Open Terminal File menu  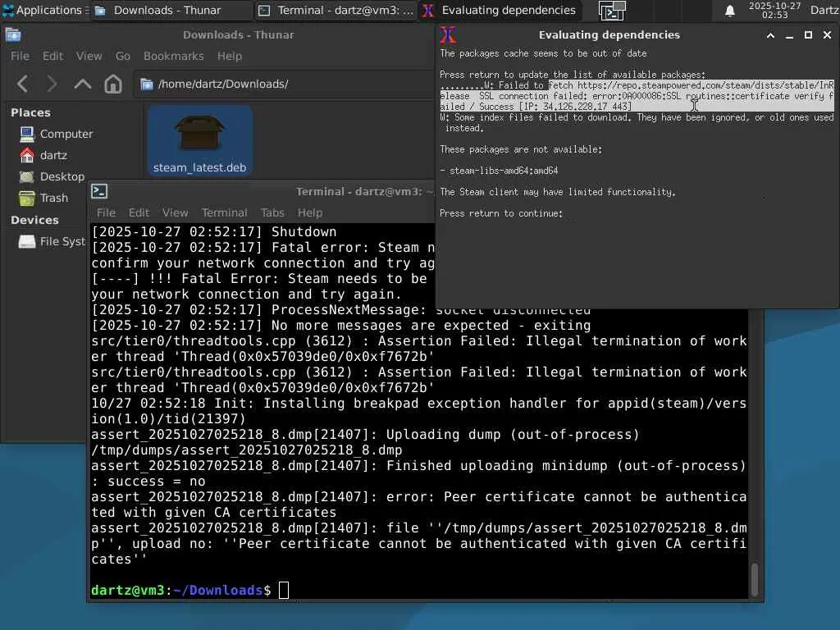point(106,212)
